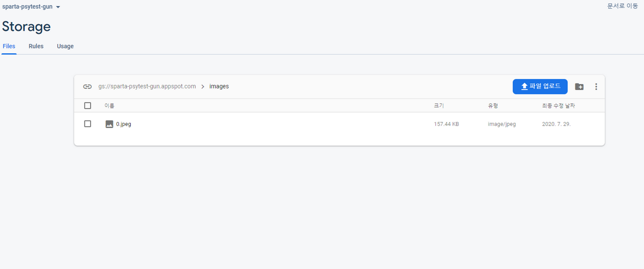Switch to the Files tab
Image resolution: width=644 pixels, height=269 pixels.
(x=9, y=46)
